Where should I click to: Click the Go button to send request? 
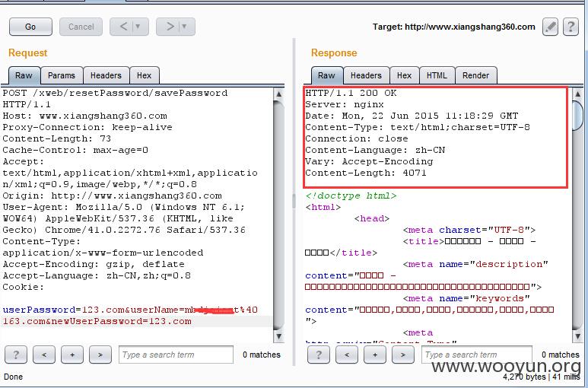pyautogui.click(x=30, y=27)
